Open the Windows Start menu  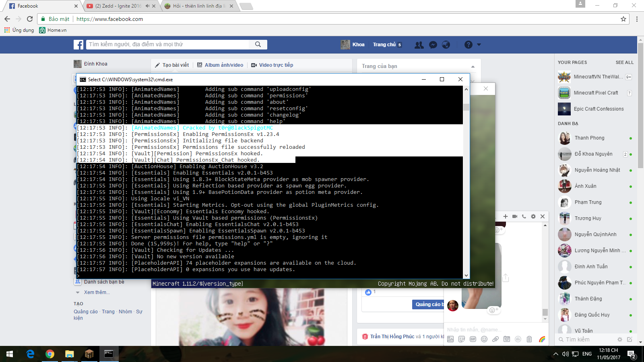pyautogui.click(x=10, y=354)
